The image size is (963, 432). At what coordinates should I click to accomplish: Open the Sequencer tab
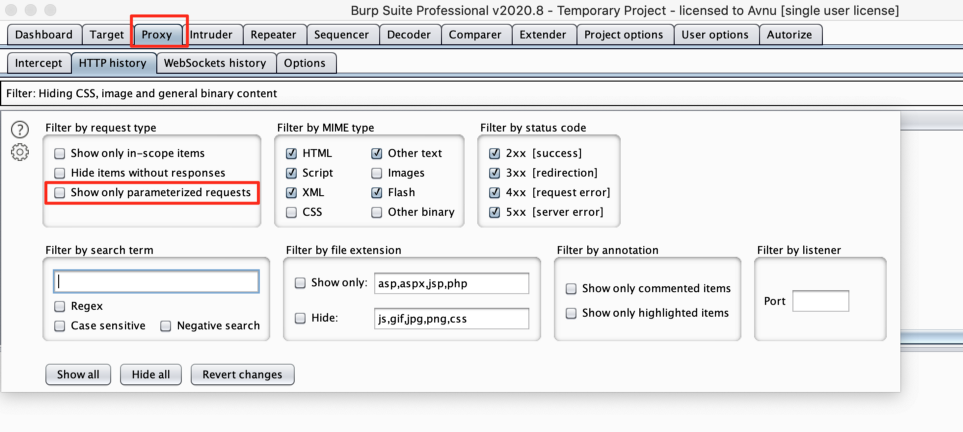point(341,35)
